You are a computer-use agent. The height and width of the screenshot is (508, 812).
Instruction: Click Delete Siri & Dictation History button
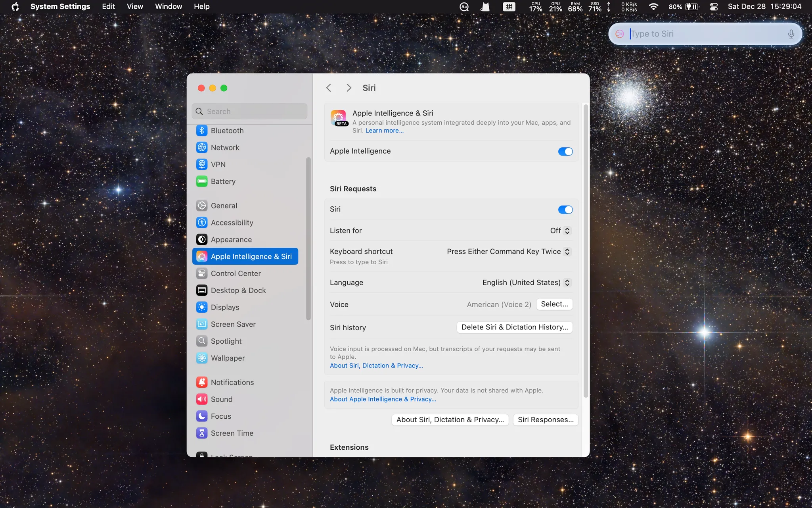[x=515, y=327]
